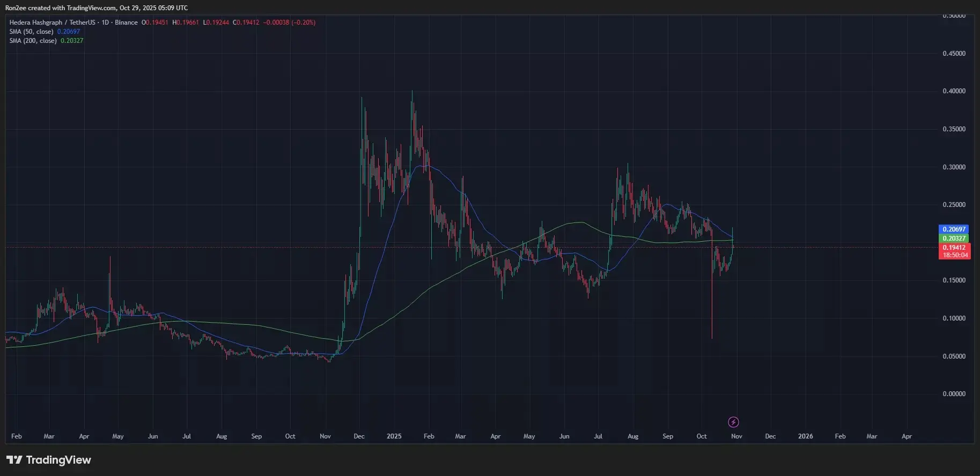
Task: Click the blue SMA 50 value 0.20697 in legend
Action: [69, 32]
